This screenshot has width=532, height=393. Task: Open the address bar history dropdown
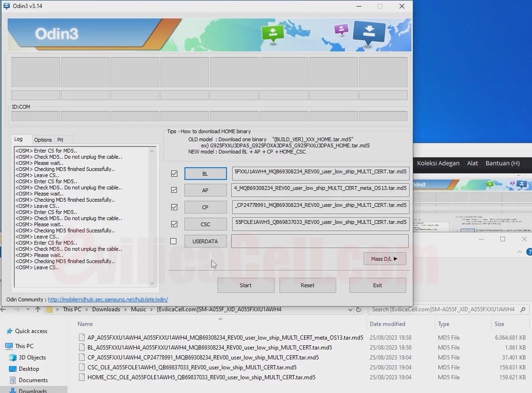[350, 310]
